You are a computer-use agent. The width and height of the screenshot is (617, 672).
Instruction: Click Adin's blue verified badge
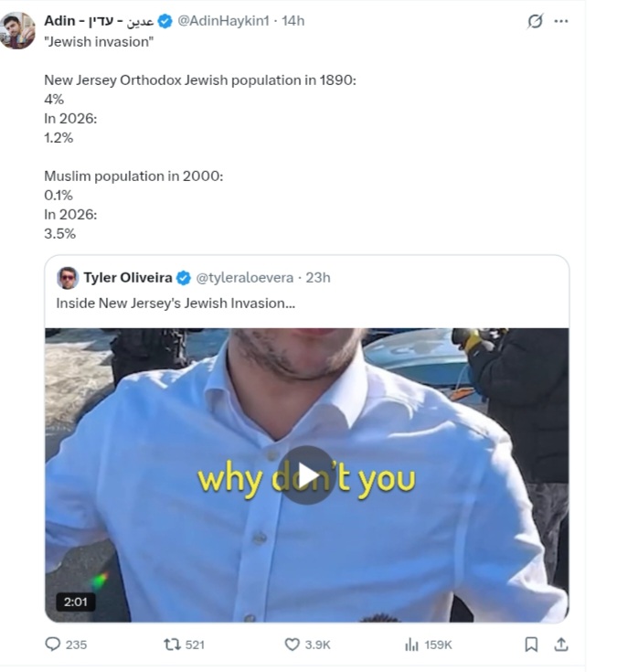point(165,21)
